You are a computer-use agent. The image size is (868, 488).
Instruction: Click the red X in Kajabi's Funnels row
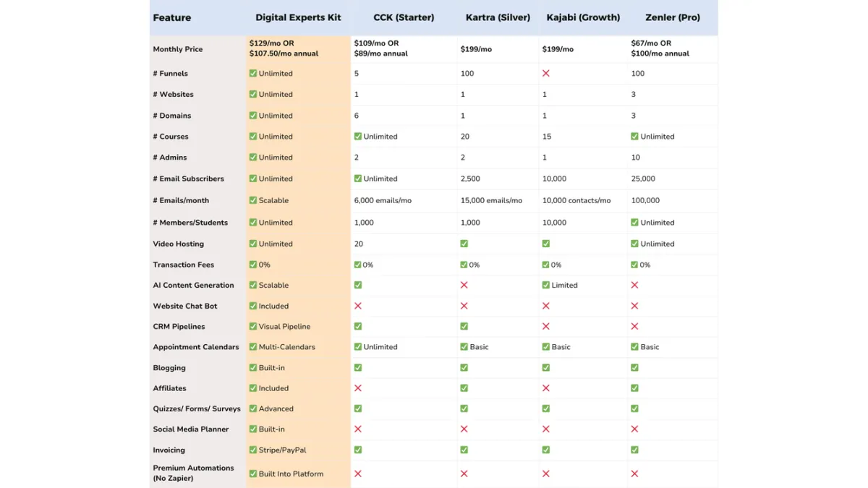click(x=546, y=73)
